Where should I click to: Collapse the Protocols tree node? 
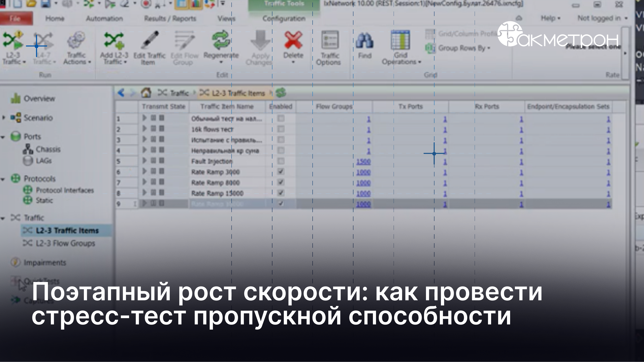[3, 179]
